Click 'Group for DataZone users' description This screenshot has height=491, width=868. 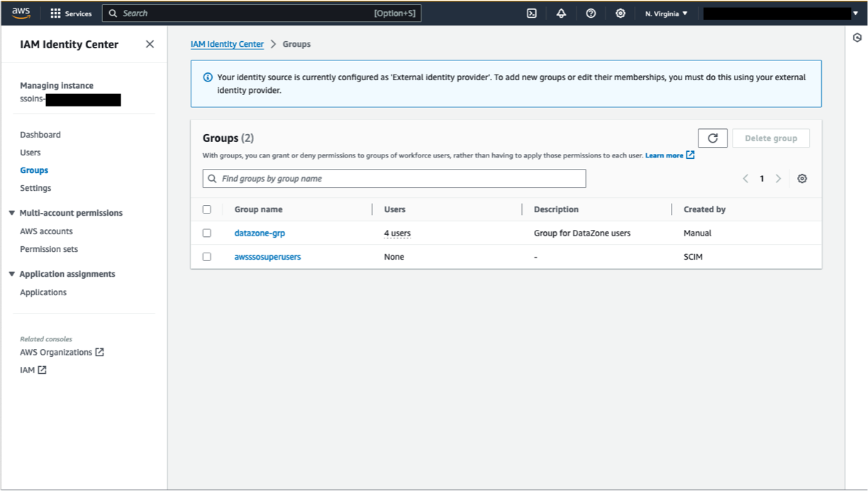[582, 233]
